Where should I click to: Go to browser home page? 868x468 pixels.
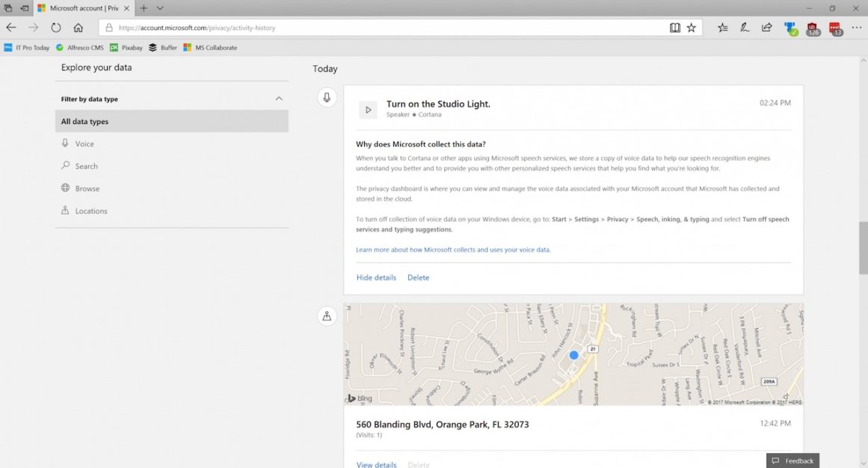tap(79, 28)
